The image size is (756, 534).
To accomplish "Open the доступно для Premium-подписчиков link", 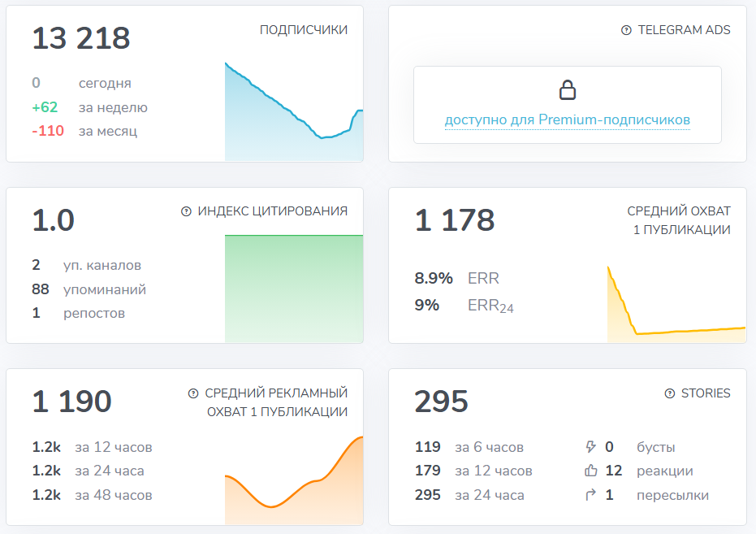I will click(567, 120).
